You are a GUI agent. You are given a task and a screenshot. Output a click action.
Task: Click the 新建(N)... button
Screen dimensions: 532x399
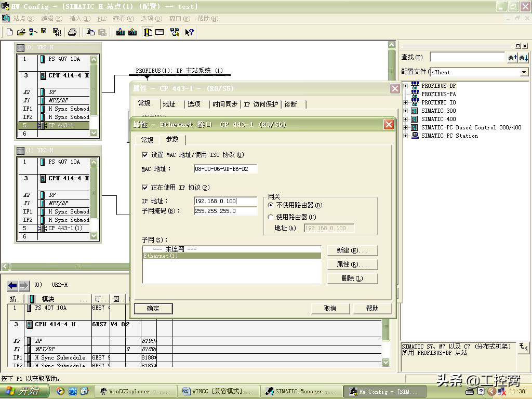352,250
